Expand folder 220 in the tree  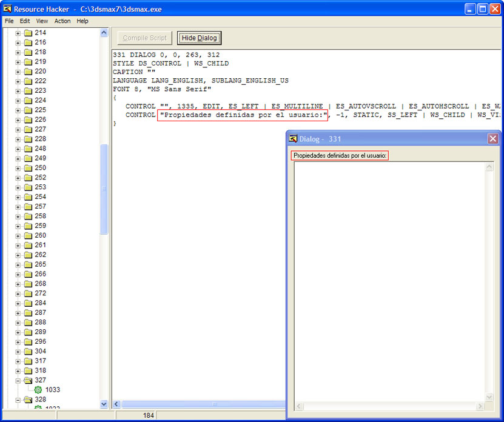(x=18, y=72)
